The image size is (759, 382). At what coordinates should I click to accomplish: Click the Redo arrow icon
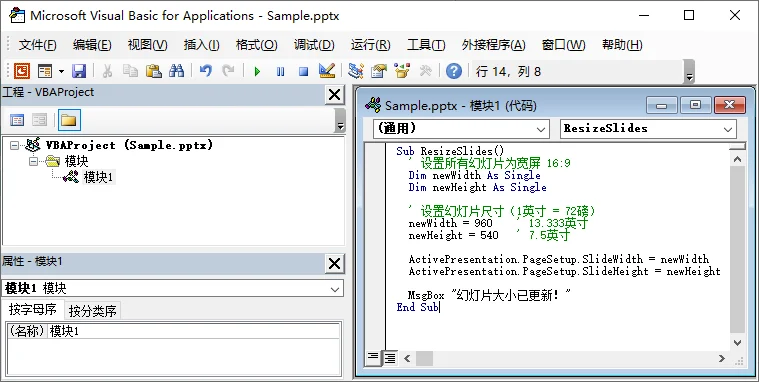[228, 71]
